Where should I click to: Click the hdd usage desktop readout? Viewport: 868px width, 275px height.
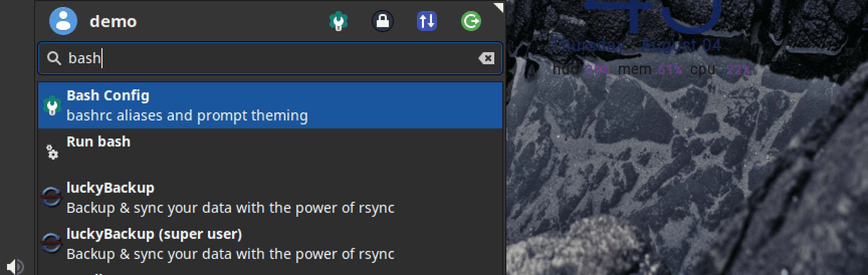point(581,69)
